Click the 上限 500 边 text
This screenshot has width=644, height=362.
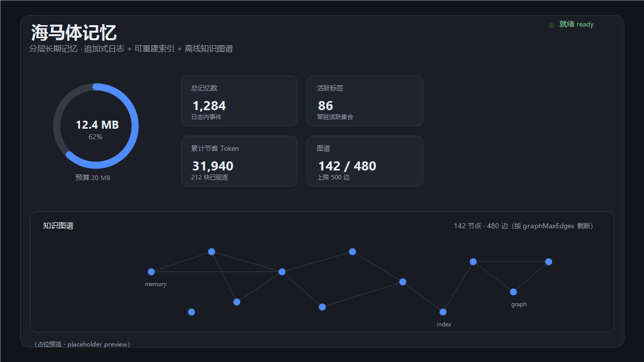coord(333,177)
